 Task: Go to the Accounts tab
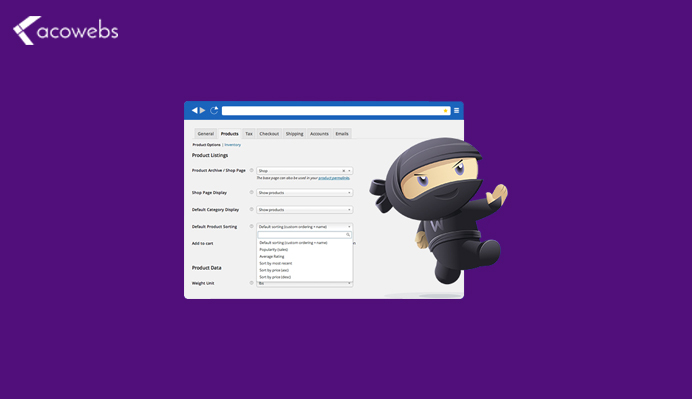319,134
